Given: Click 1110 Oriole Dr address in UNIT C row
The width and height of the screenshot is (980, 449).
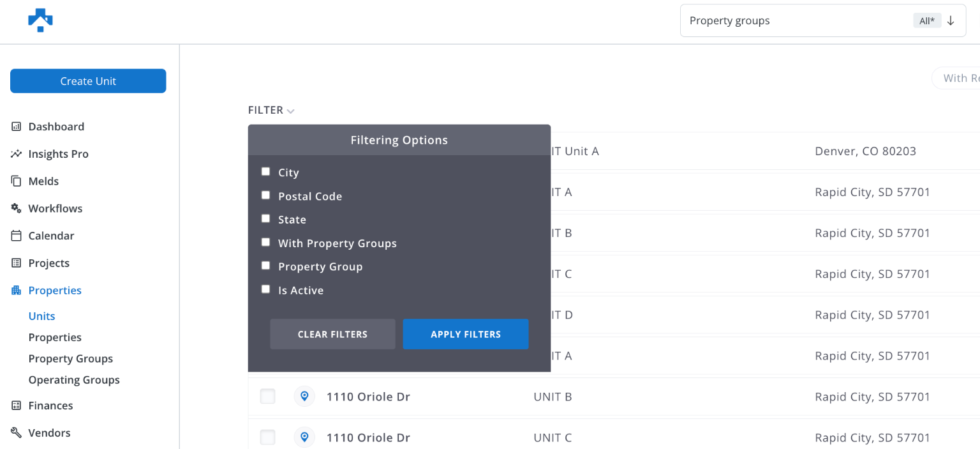Looking at the screenshot, I should 368,438.
